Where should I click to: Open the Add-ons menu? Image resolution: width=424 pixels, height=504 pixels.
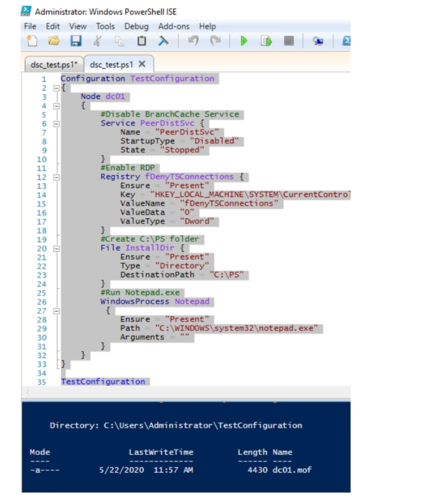(x=174, y=27)
